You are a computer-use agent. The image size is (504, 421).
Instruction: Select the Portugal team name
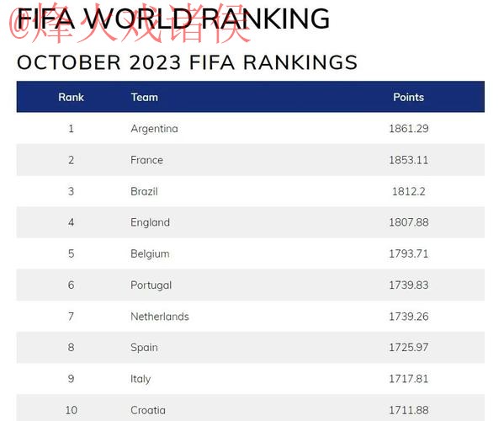[151, 285]
